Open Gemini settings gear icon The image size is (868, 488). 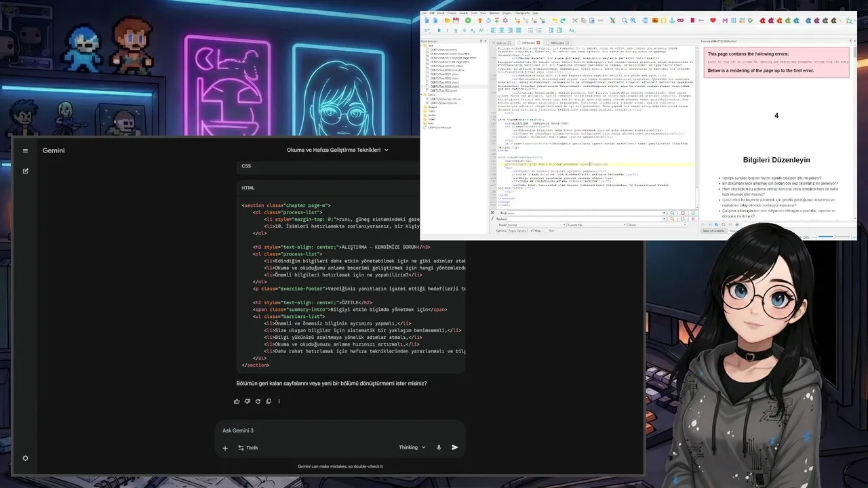pyautogui.click(x=25, y=458)
